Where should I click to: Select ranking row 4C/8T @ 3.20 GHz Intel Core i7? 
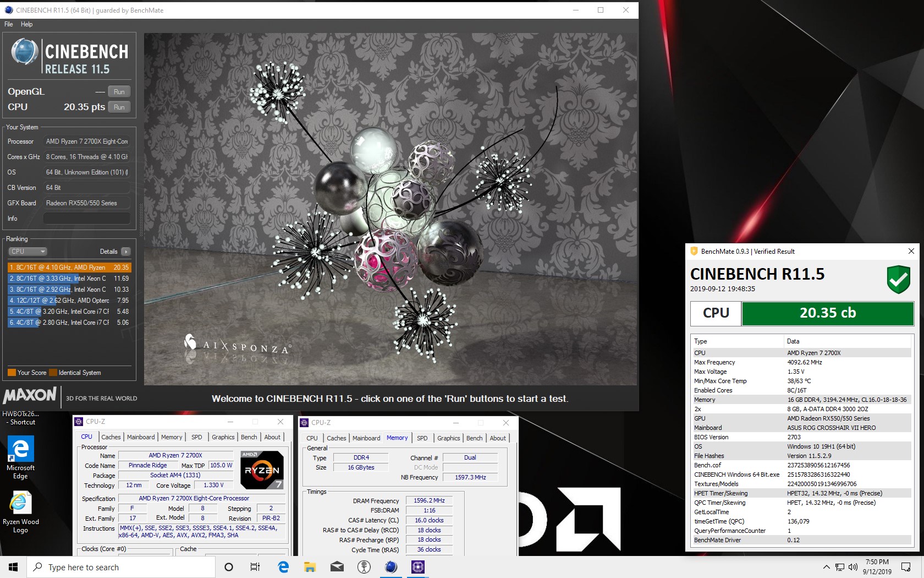coord(69,312)
